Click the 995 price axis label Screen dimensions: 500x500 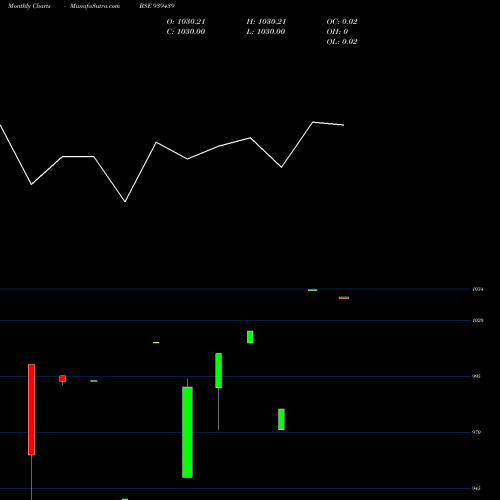click(476, 376)
